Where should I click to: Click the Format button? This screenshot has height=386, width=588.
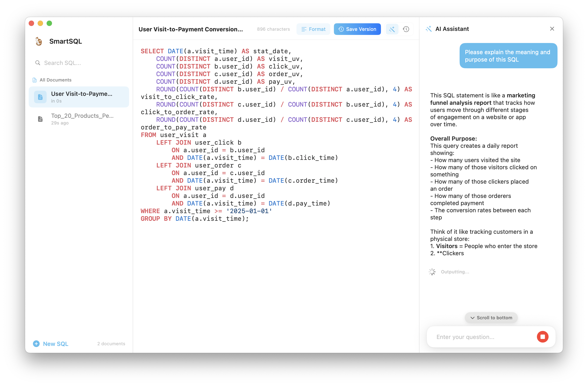click(313, 29)
